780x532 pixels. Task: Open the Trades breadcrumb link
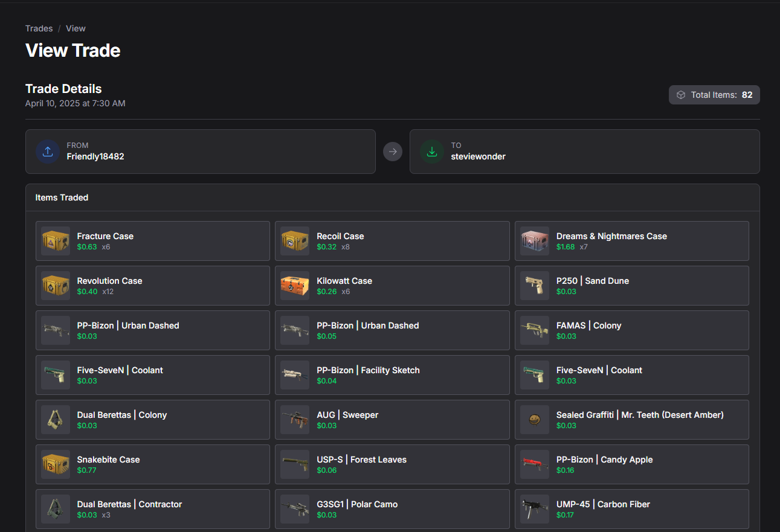click(39, 28)
